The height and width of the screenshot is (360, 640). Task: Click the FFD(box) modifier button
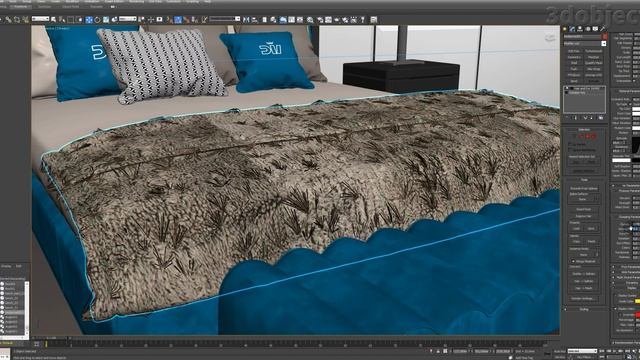pos(574,75)
